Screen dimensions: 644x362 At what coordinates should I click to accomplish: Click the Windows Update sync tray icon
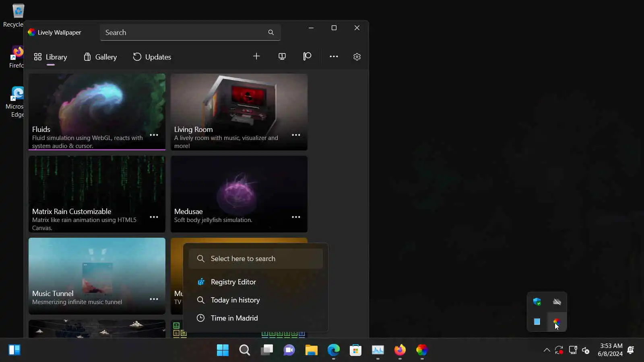[559, 350]
